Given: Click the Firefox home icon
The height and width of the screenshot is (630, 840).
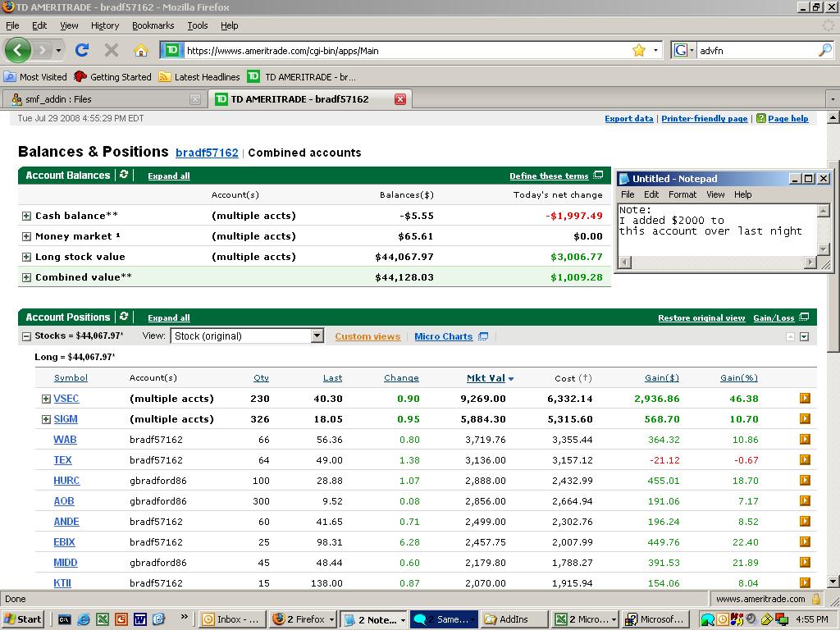Looking at the screenshot, I should [x=140, y=50].
